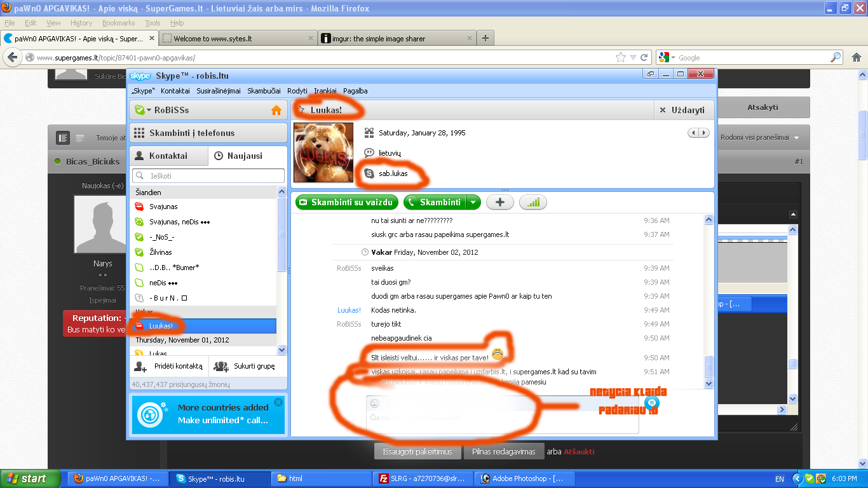The image size is (868, 488).
Task: Open the Susirašinėjimai menu
Action: pos(218,91)
